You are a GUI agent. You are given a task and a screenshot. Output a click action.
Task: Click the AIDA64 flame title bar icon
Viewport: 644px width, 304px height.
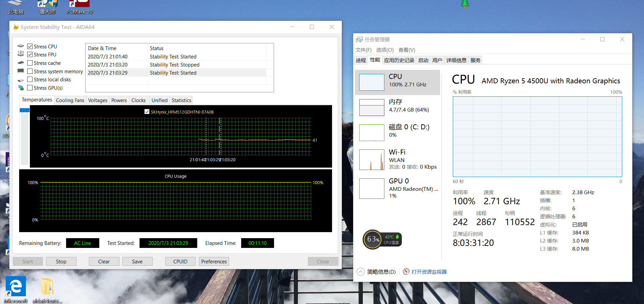pyautogui.click(x=16, y=27)
